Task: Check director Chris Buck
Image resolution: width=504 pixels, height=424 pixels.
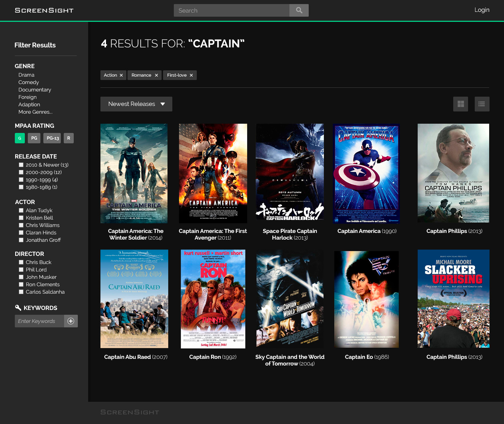Action: (x=21, y=262)
